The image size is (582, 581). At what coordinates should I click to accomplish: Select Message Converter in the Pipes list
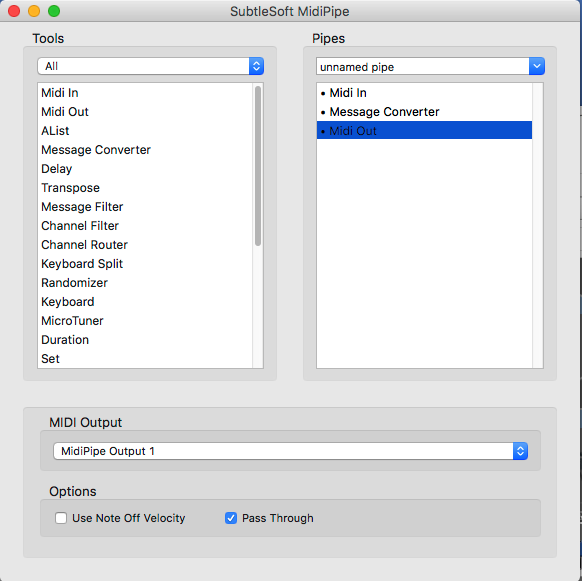[x=424, y=112]
